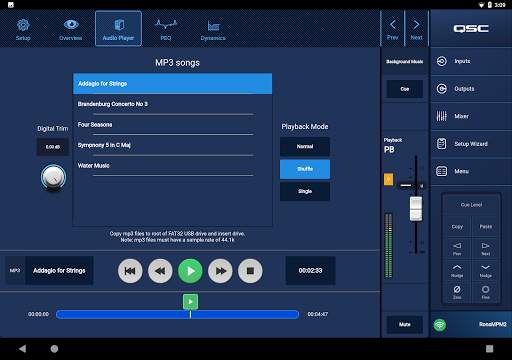Toggle the Cue button on playback channel
512x360 pixels.
point(405,89)
